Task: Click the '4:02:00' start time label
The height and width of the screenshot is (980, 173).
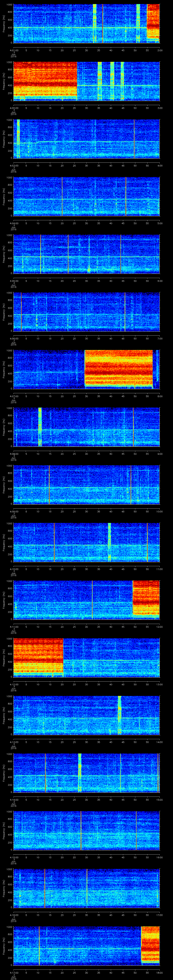Action: pos(14,108)
